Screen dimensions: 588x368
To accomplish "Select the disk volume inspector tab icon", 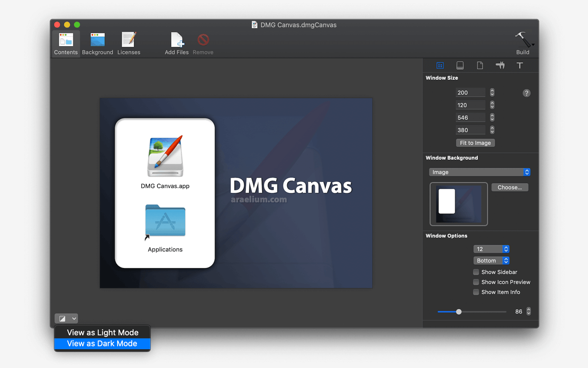I will (460, 65).
